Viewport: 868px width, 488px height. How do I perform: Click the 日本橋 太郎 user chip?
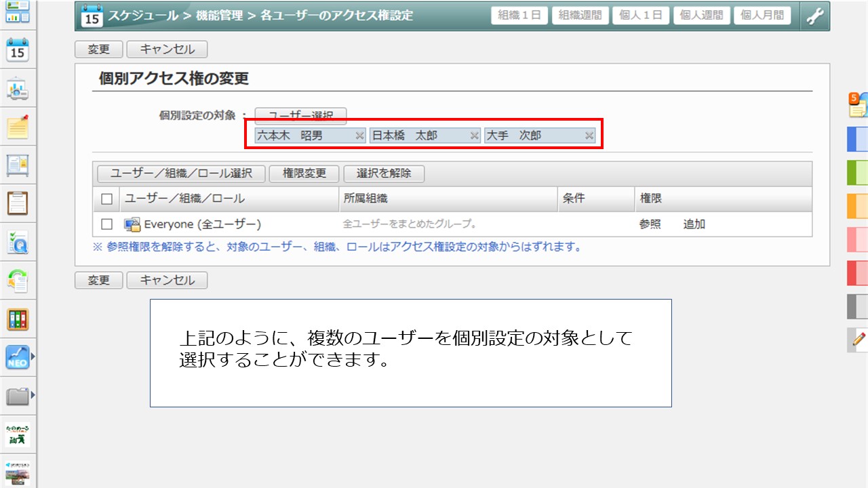(425, 136)
